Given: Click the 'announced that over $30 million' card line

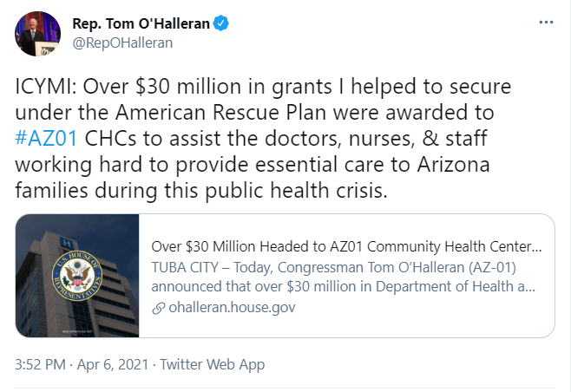Looking at the screenshot, I should pos(344,286).
